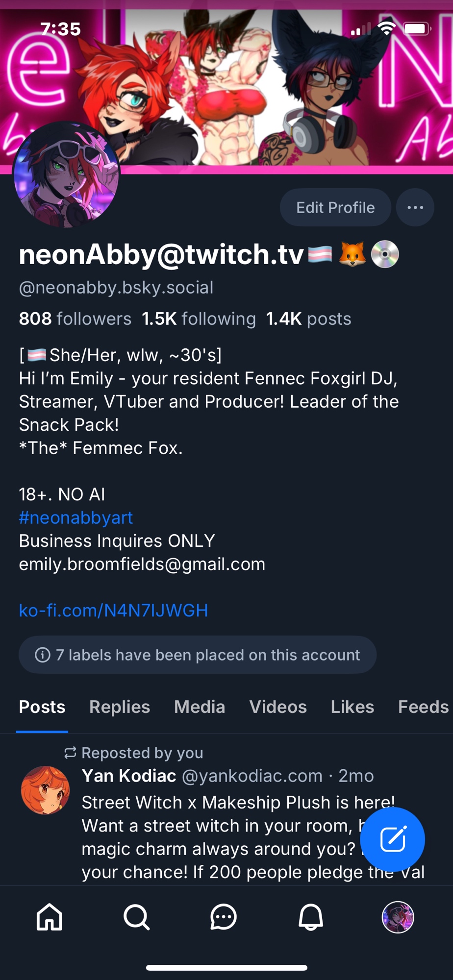The height and width of the screenshot is (980, 453).
Task: Click the Edit Profile button
Action: pos(335,207)
